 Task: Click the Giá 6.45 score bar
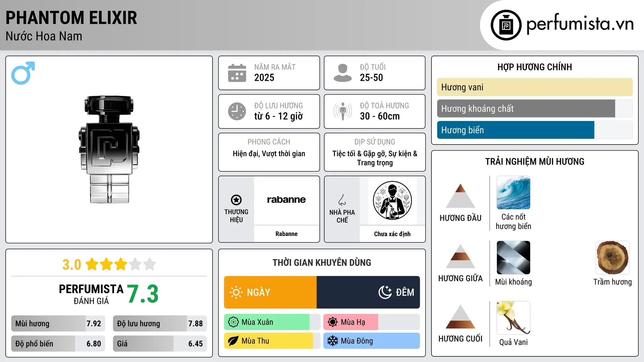coord(160,344)
